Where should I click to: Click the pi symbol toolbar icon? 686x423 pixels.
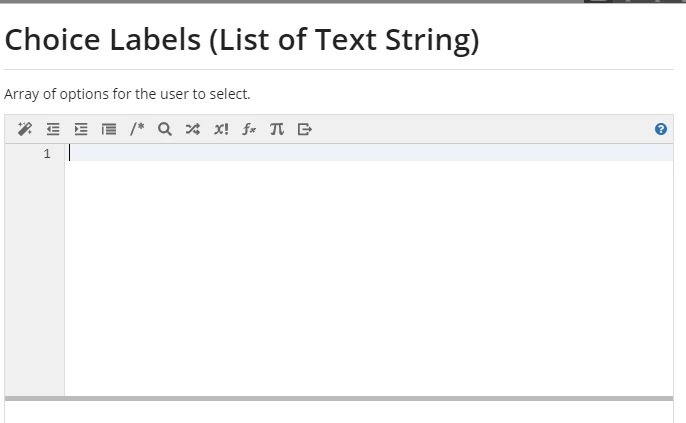(276, 129)
